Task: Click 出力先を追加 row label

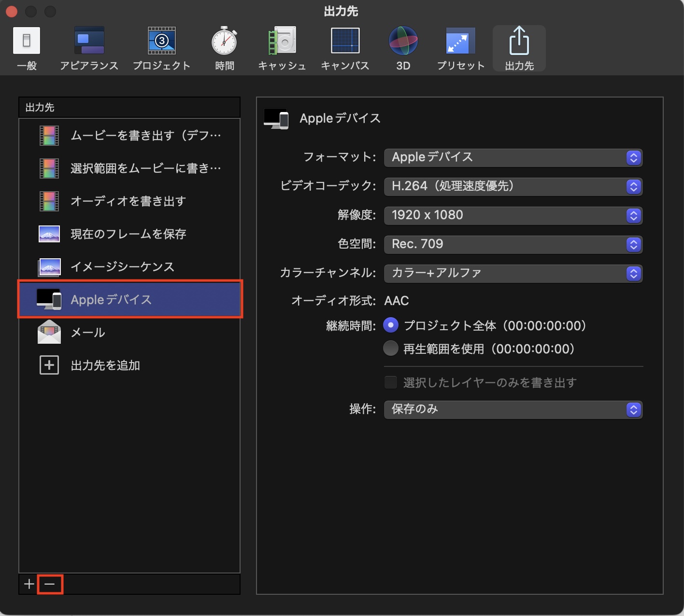Action: [x=105, y=365]
